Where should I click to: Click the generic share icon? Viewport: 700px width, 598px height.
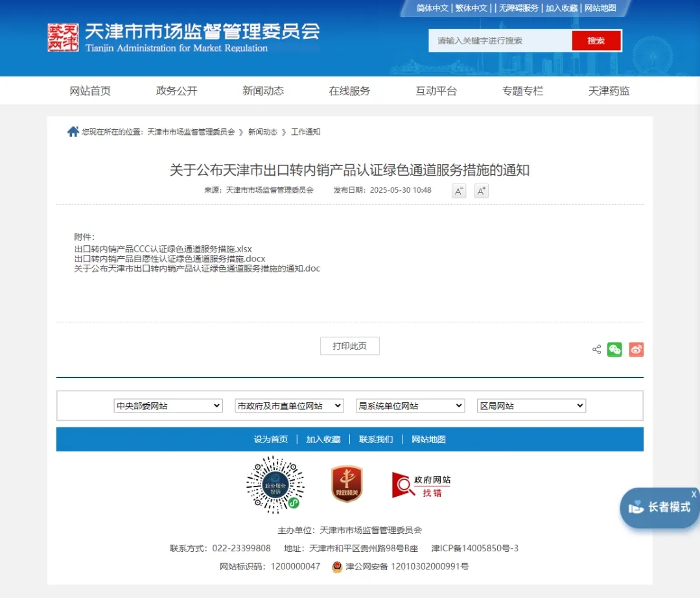tap(596, 350)
